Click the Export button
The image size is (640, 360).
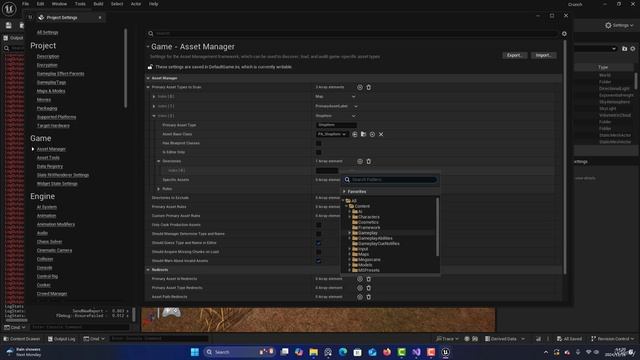[x=514, y=55]
